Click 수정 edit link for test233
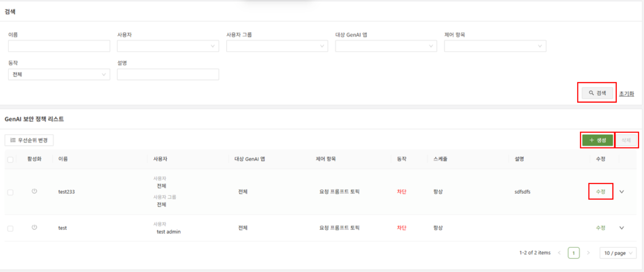 600,191
